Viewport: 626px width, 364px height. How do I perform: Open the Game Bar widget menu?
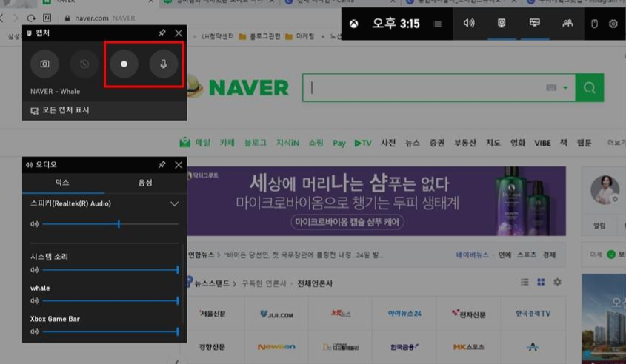pyautogui.click(x=438, y=24)
